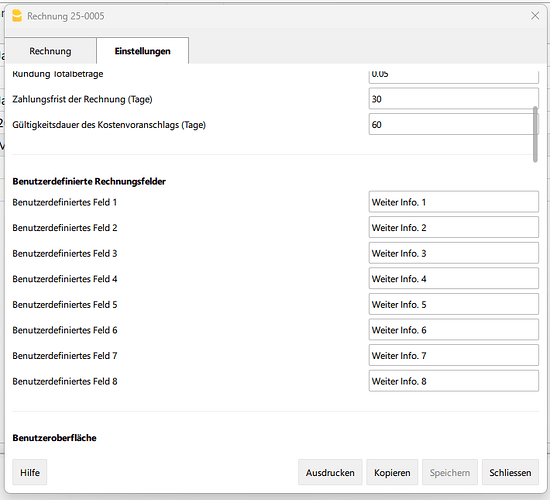
Task: Focus the Zahlungsfrist der Rechnung field
Action: (454, 99)
